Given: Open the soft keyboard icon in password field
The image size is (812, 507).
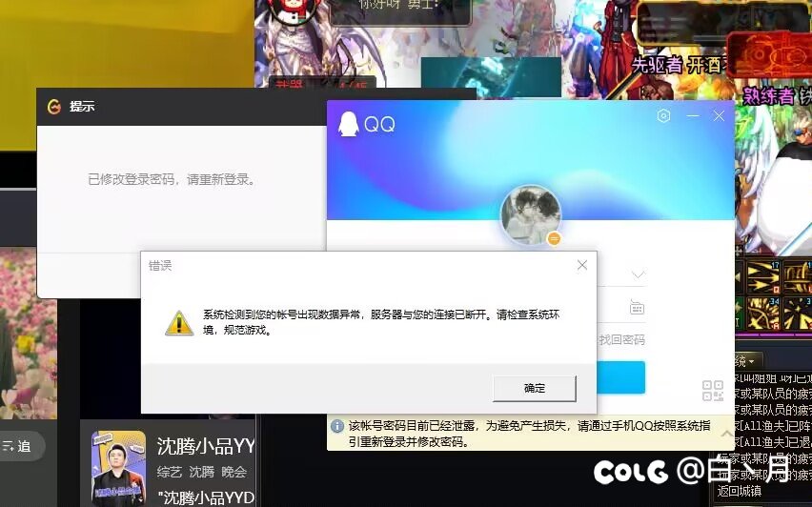Looking at the screenshot, I should coord(637,308).
